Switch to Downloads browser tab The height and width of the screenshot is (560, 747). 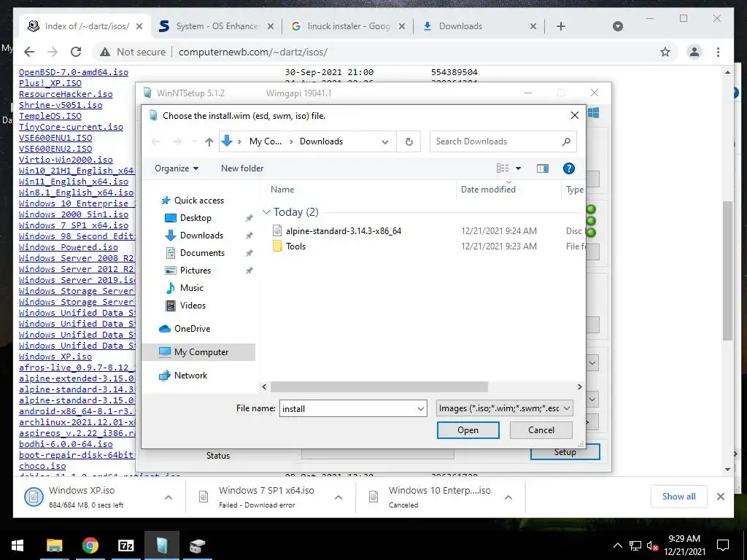(x=479, y=26)
